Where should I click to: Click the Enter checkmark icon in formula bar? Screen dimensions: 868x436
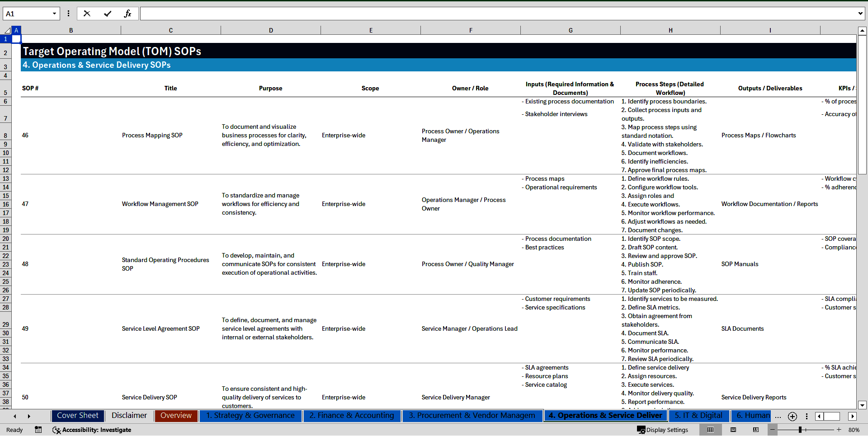coord(107,14)
